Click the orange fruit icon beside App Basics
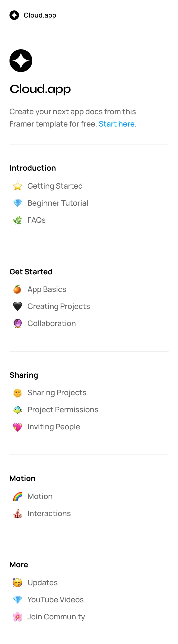 click(18, 289)
